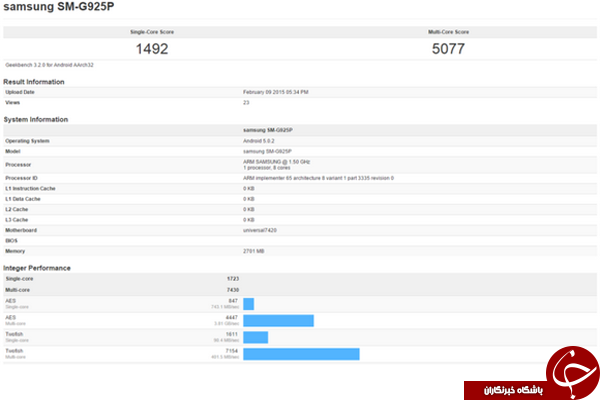Select the L2 Cache "0 KB" value
This screenshot has height=400, width=600.
click(249, 209)
